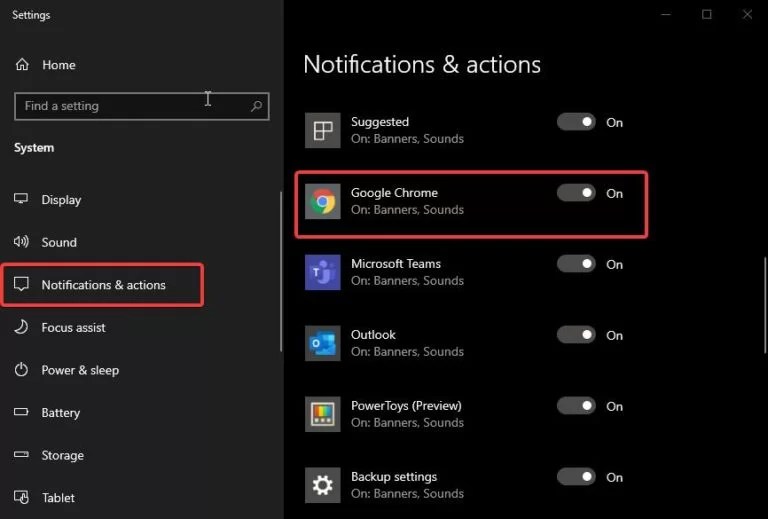
Task: Click the Notifications & actions speech bubble icon
Action: (21, 284)
